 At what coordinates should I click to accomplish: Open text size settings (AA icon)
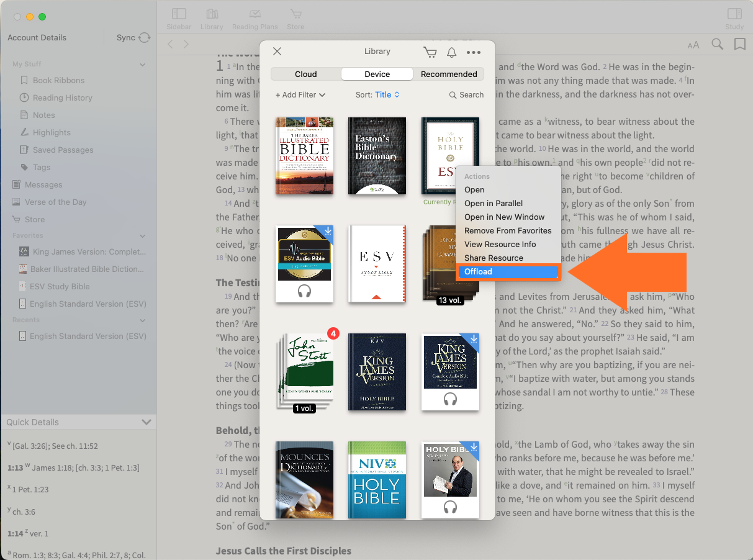(693, 45)
